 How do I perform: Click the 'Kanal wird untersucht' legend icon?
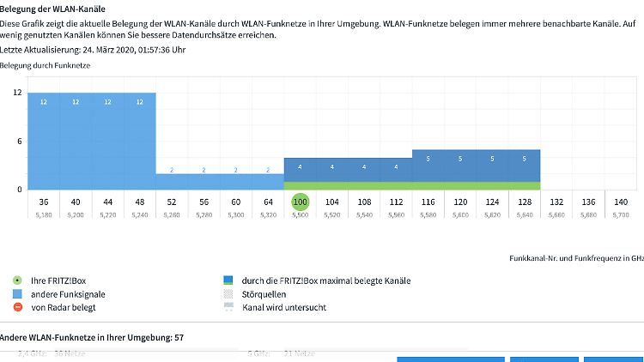point(228,307)
